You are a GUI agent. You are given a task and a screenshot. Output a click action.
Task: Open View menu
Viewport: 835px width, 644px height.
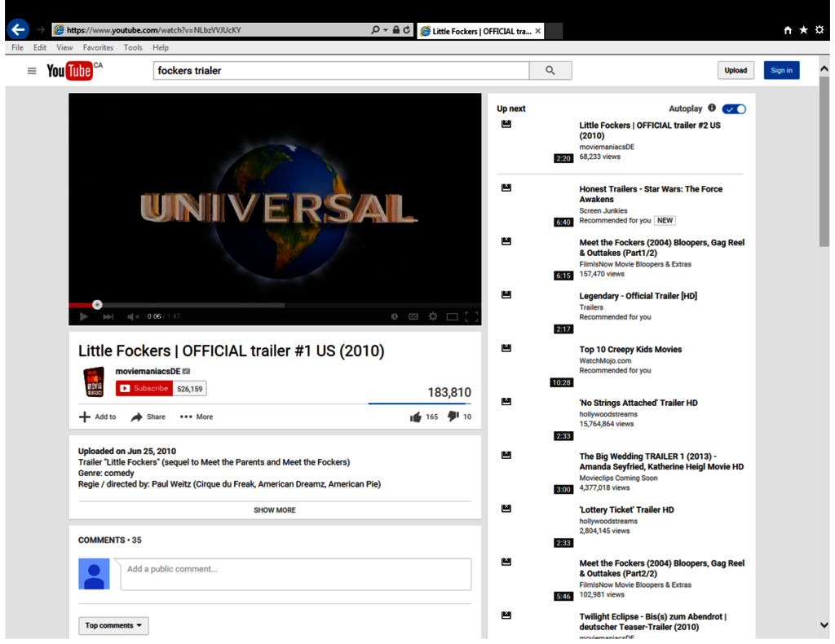click(x=64, y=47)
